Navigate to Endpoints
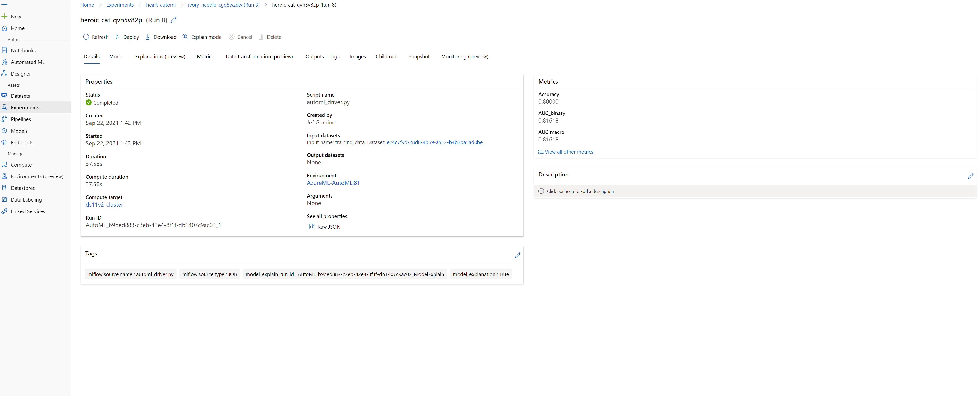 coord(22,142)
